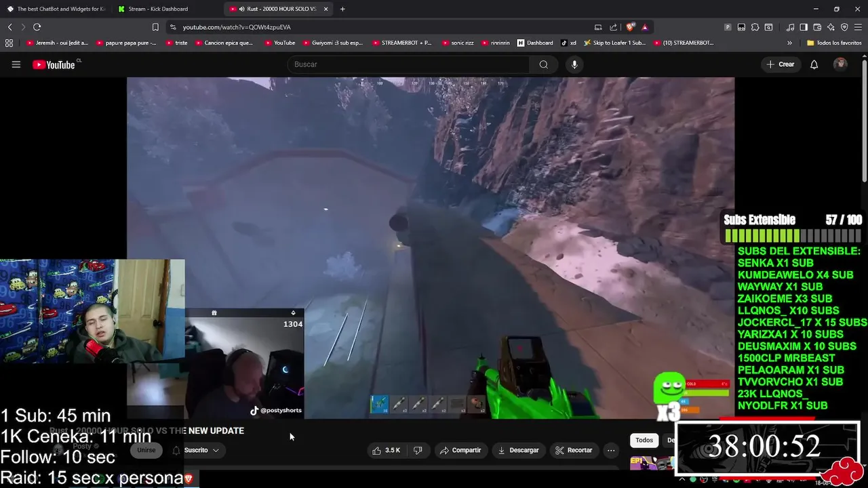Open the Jeremih bookmark
This screenshot has height=488, width=868.
pyautogui.click(x=59, y=43)
